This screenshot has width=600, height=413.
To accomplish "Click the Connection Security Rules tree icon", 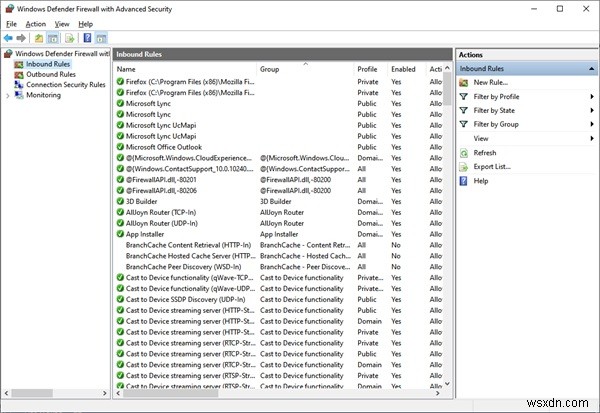I will (x=19, y=85).
